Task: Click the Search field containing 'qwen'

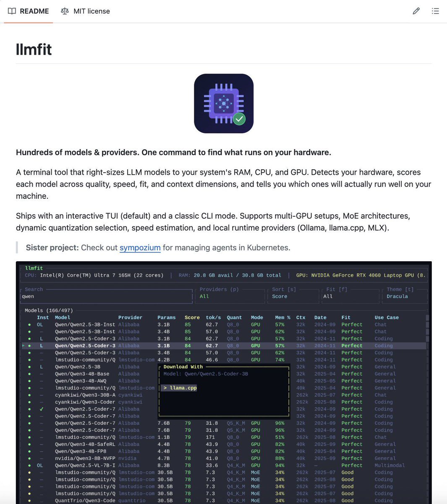Action: 107,296
